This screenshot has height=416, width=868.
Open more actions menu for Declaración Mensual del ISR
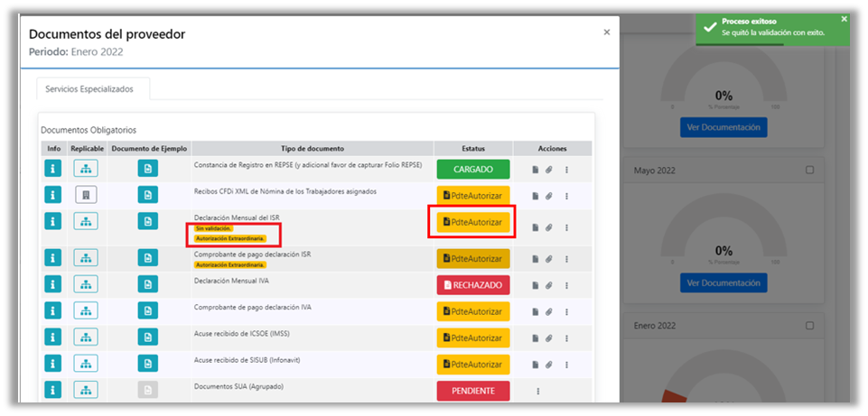[566, 227]
